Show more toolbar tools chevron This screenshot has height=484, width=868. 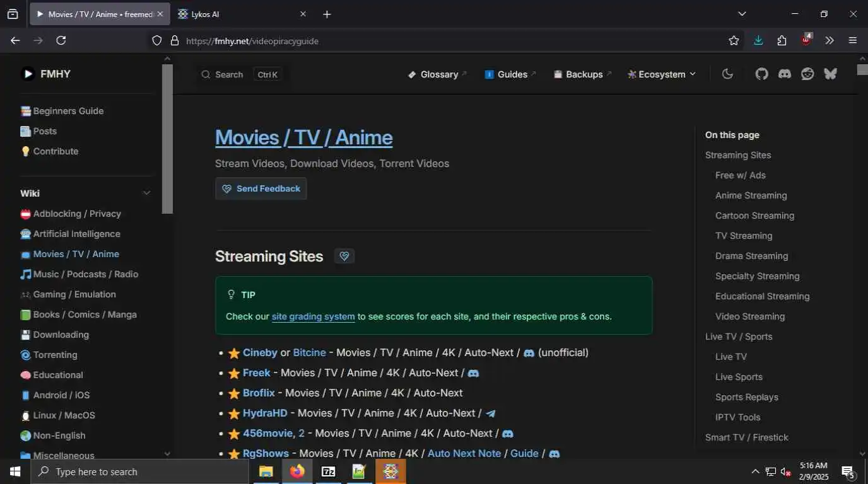pos(830,40)
